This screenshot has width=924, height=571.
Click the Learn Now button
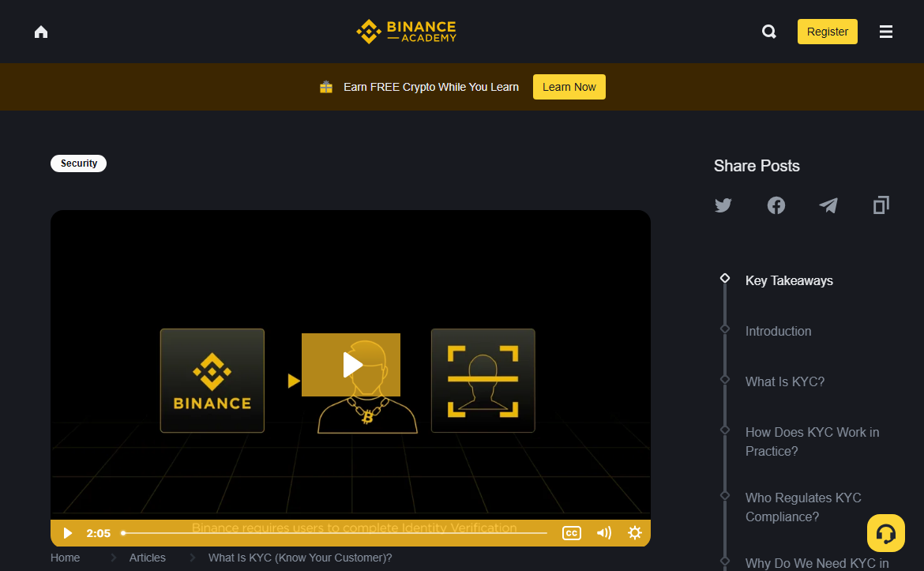tap(569, 87)
